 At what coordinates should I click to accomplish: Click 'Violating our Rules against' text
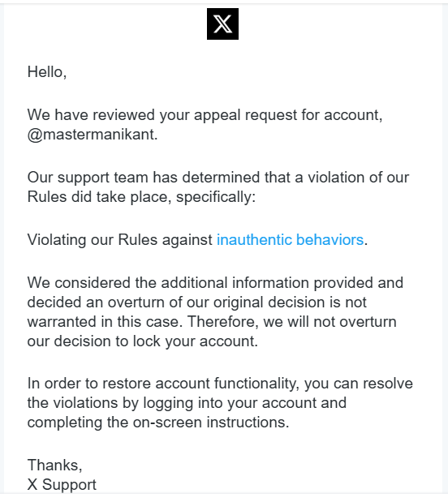tap(119, 240)
